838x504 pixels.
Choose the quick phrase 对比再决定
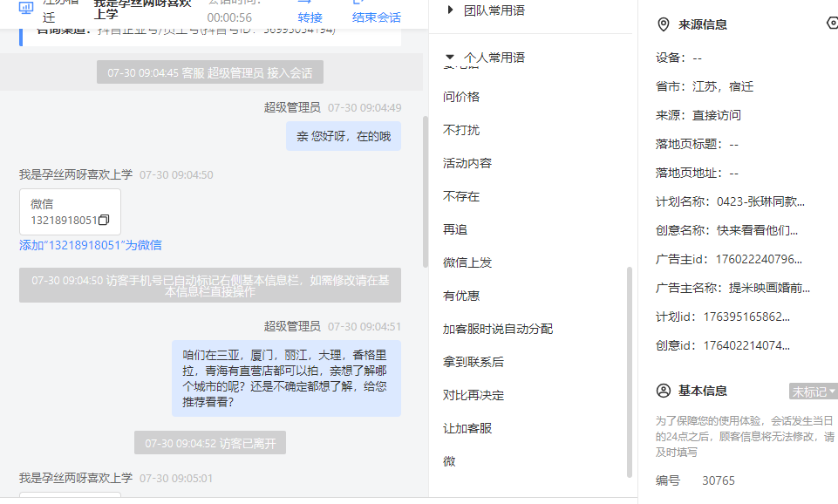(473, 395)
